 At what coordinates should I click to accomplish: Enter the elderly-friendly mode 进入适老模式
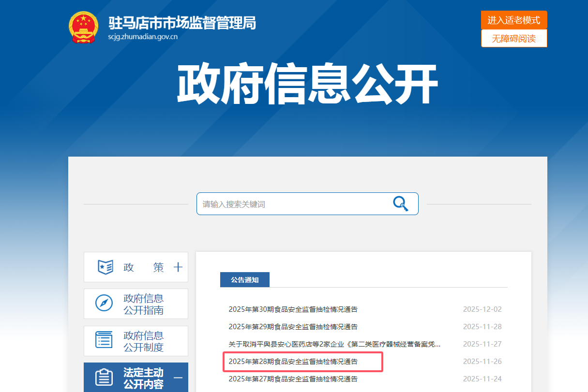point(513,20)
